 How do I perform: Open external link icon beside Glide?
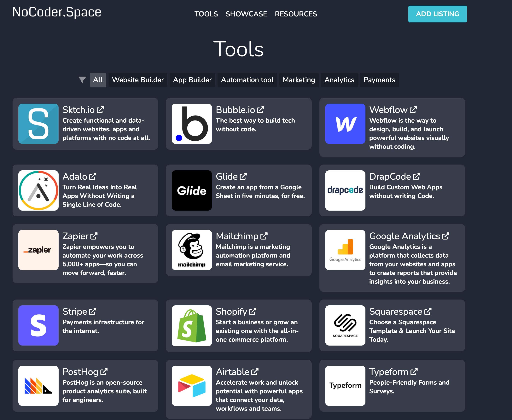(x=243, y=176)
